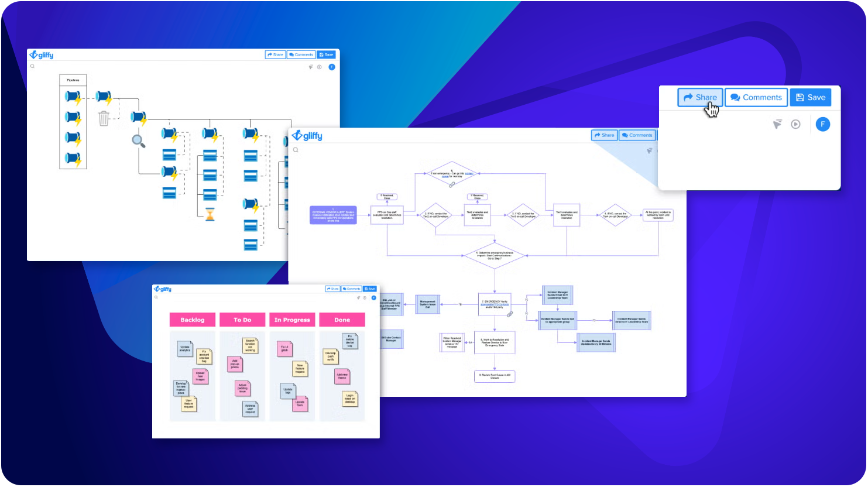Click the search icon in the kanban window
The width and height of the screenshot is (868, 487).
coord(156,297)
